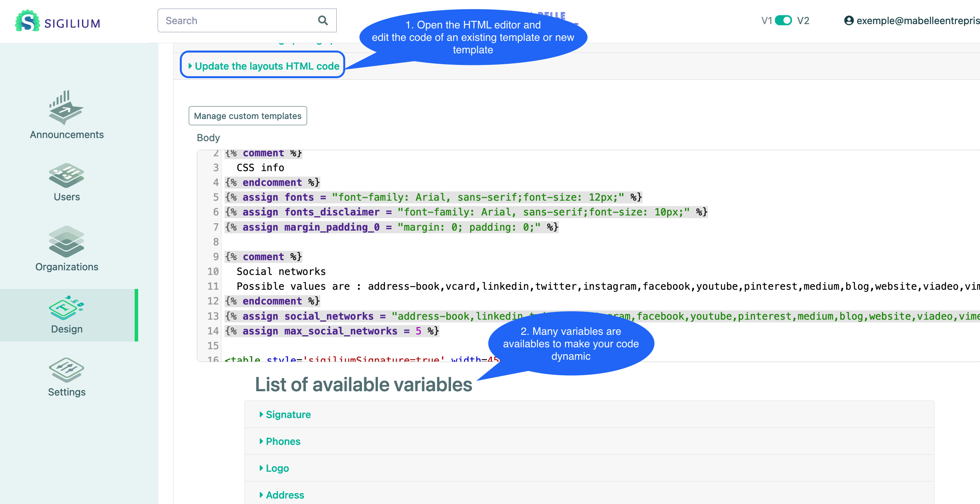Open the Announcements sidebar icon

click(66, 107)
